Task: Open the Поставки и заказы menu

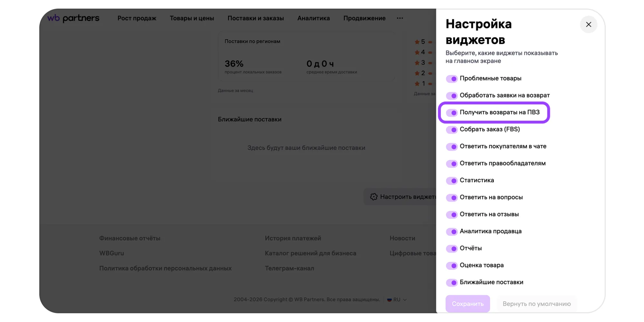Action: click(255, 18)
